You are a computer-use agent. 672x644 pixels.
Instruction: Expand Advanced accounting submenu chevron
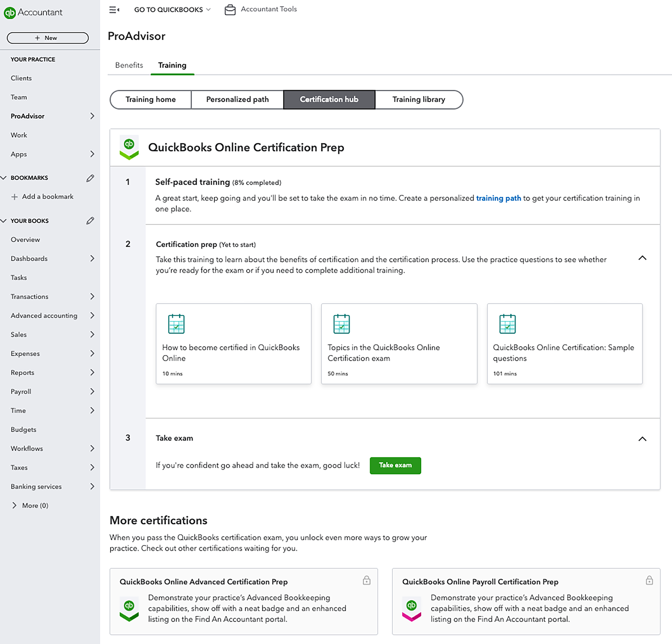pos(92,315)
